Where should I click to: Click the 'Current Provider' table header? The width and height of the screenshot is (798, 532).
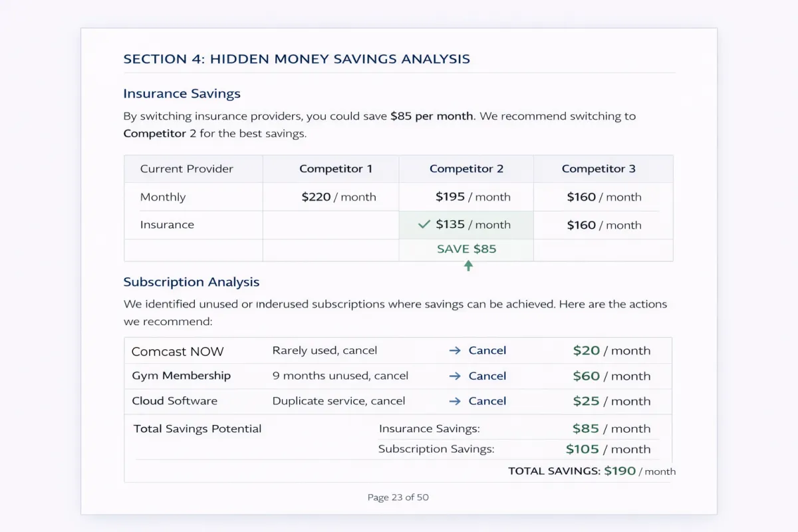tap(187, 169)
